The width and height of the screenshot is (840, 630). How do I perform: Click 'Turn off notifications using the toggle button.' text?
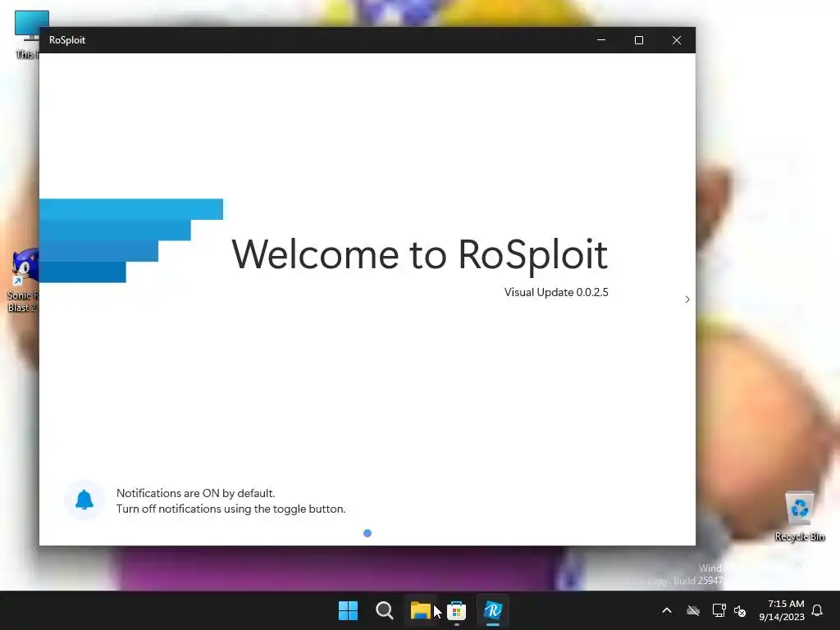coord(231,509)
